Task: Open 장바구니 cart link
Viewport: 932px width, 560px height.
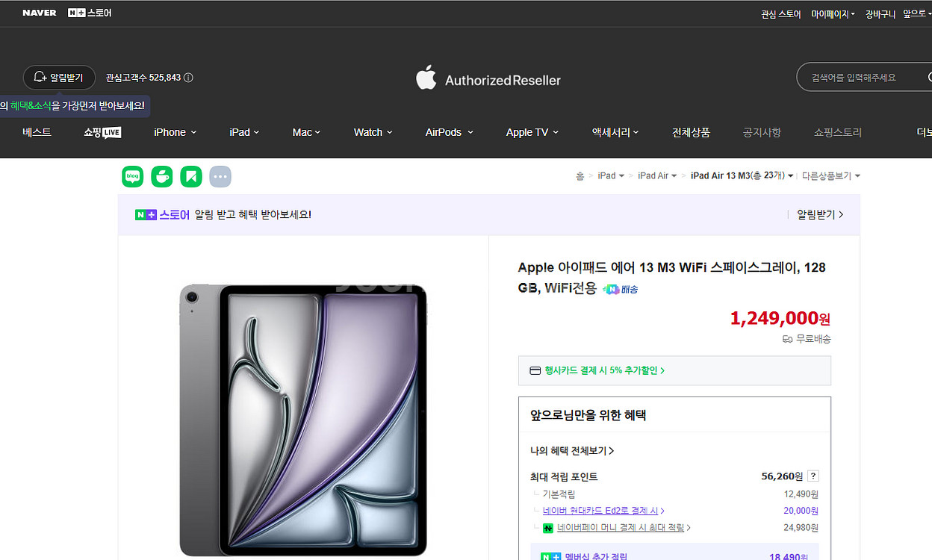Action: coord(880,14)
